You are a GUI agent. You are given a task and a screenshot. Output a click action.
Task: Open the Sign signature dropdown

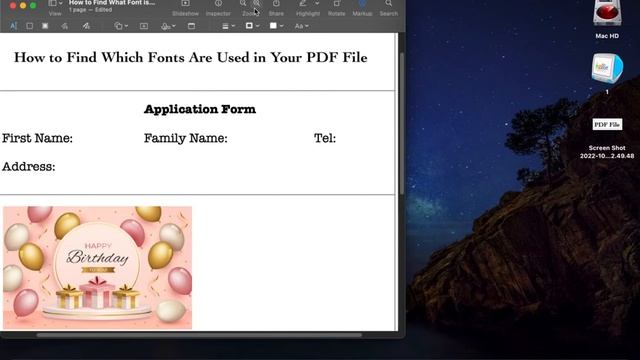(x=168, y=26)
